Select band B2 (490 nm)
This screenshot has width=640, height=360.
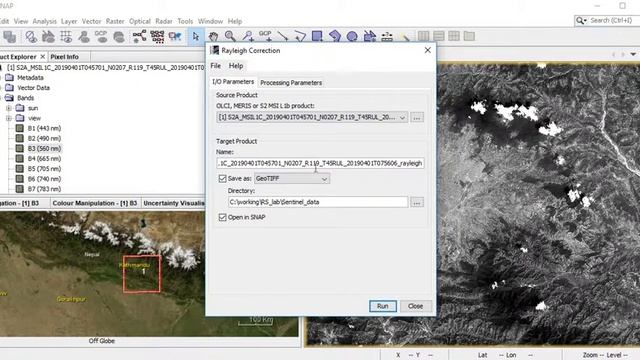coord(44,138)
